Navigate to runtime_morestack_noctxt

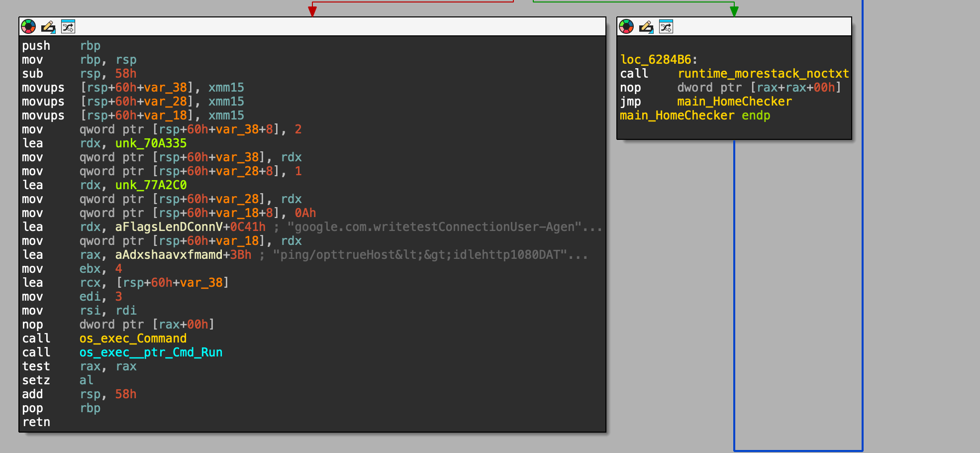[763, 73]
